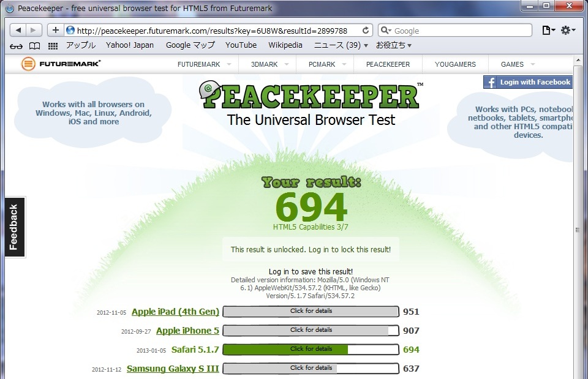Expand the FUTUREMARK nav dropdown arrow
This screenshot has width=588, height=379.
pos(229,64)
